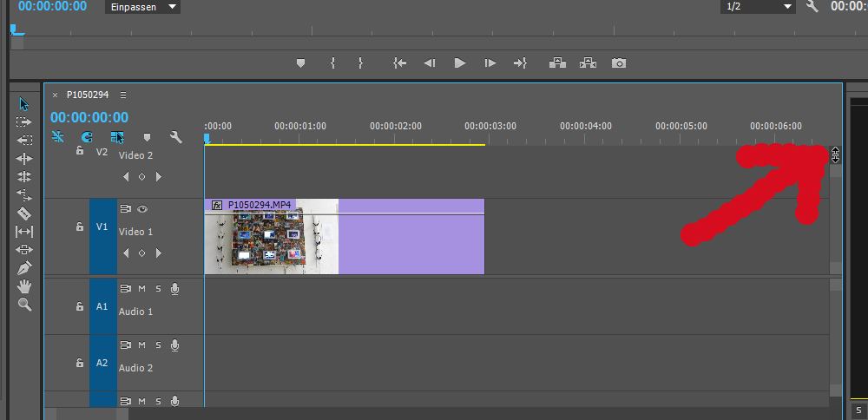Click Mark Out bracket button
Viewport: 868px width, 420px height.
click(360, 63)
